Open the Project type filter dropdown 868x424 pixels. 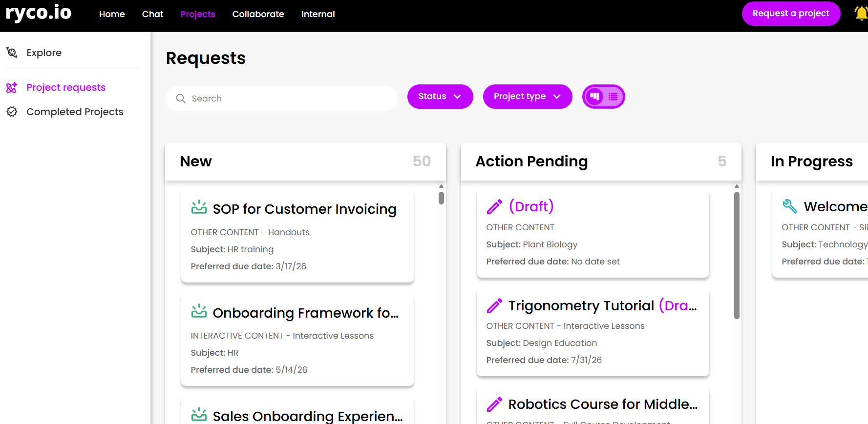528,97
